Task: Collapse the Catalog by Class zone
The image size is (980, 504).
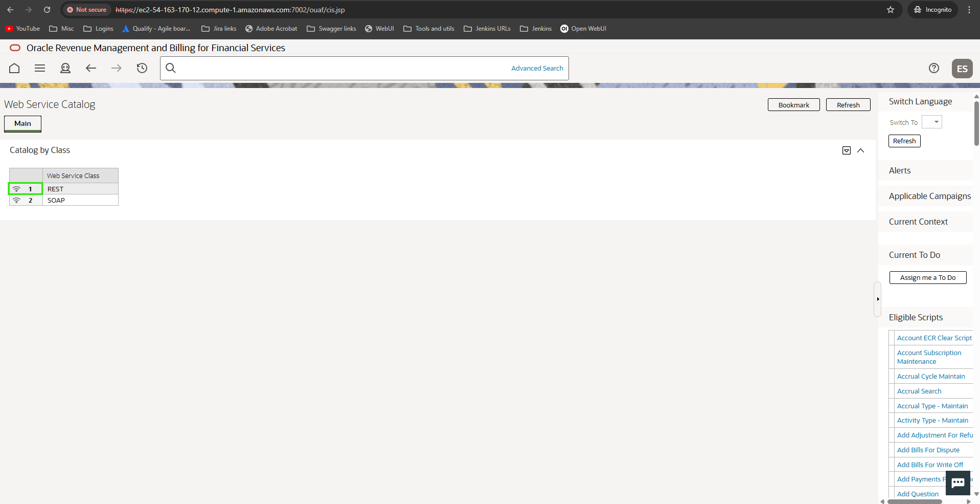Action: (x=860, y=150)
